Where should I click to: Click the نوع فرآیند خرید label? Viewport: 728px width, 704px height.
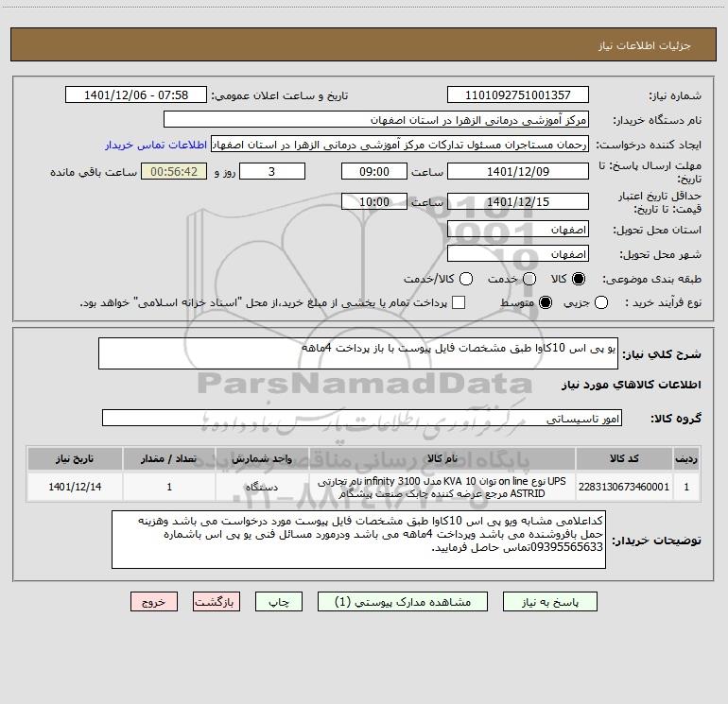663,302
